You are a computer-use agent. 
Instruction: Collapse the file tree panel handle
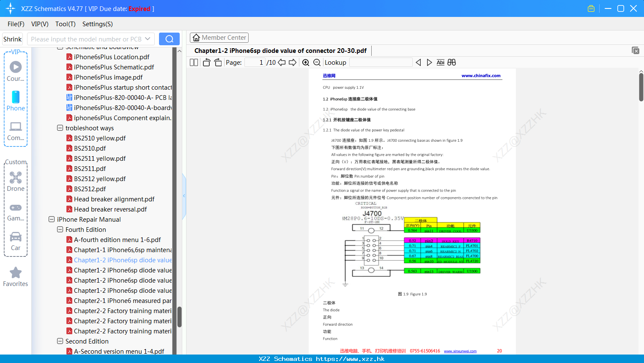click(x=184, y=196)
